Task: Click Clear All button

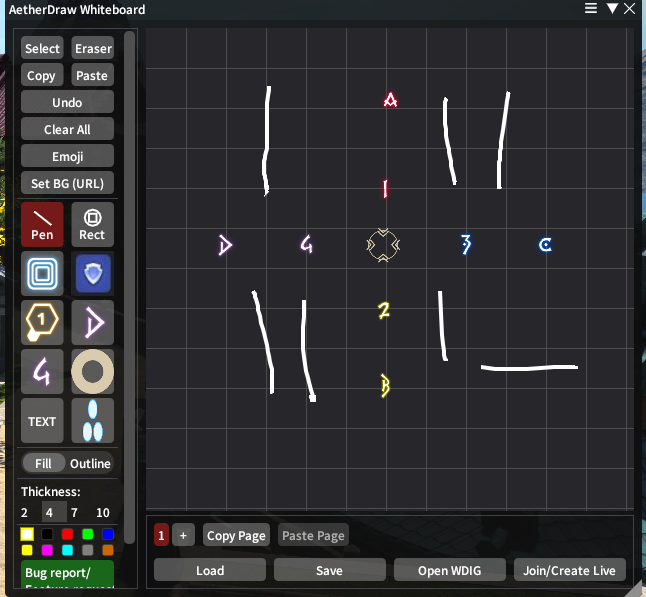Action: click(x=68, y=129)
